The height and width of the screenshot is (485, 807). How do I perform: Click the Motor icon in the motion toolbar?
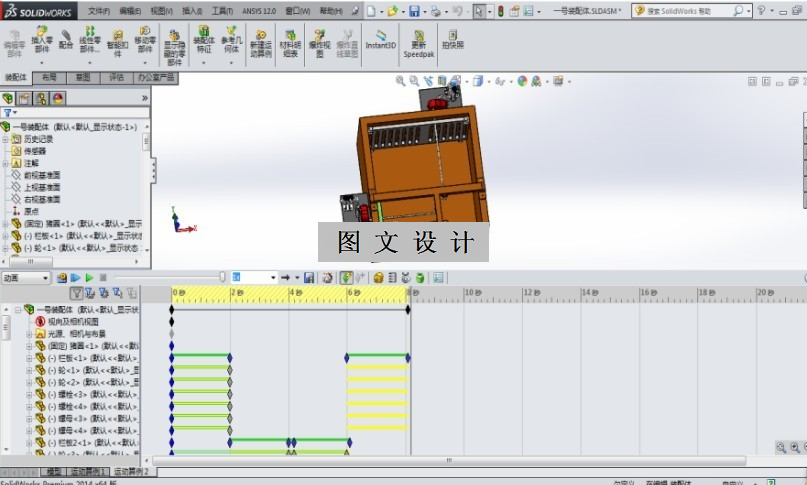378,278
